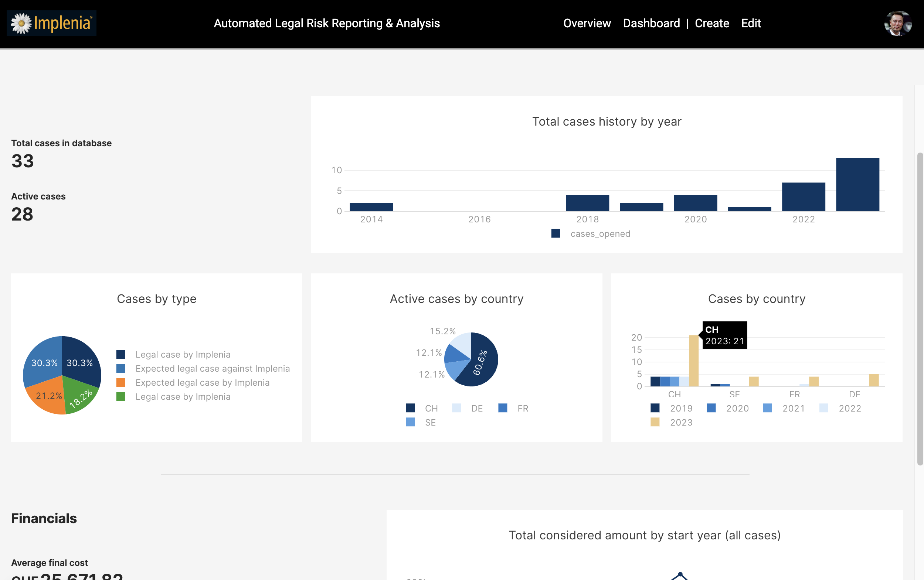Click the green Legal case by Implenia swatch
The height and width of the screenshot is (580, 924).
point(121,397)
